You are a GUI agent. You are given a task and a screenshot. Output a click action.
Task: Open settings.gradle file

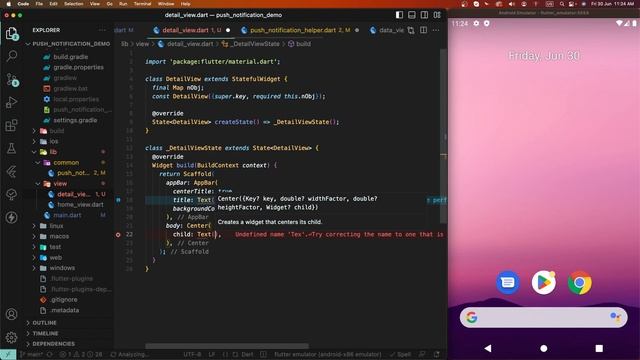coord(75,120)
